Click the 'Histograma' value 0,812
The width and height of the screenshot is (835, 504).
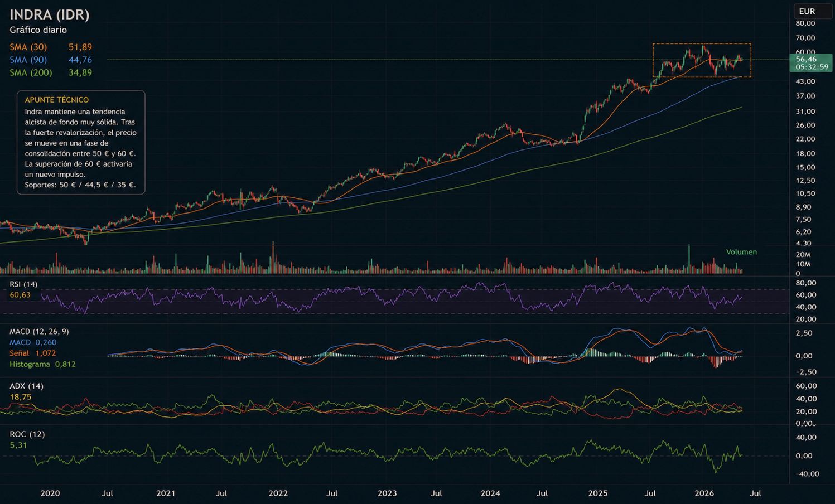pyautogui.click(x=65, y=365)
